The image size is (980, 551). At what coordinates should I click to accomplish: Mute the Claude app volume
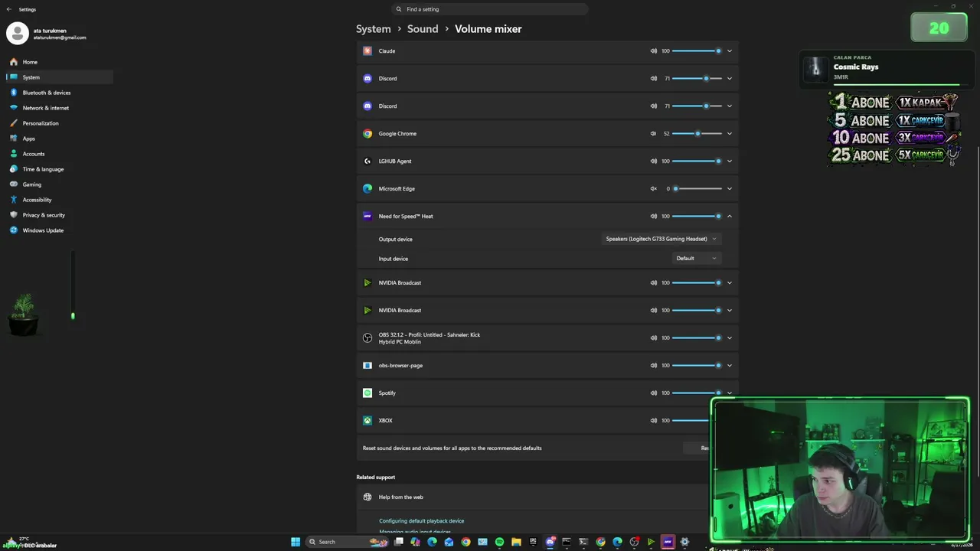[653, 51]
